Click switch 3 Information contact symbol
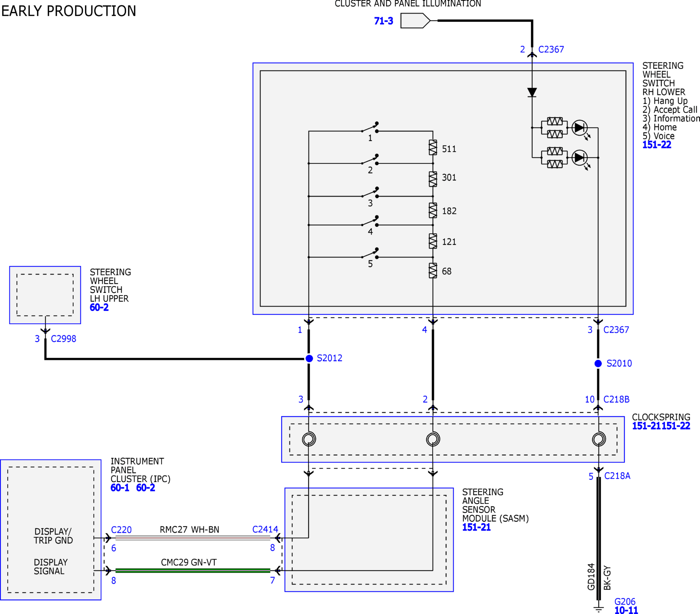This screenshot has width=700, height=614. point(370,193)
